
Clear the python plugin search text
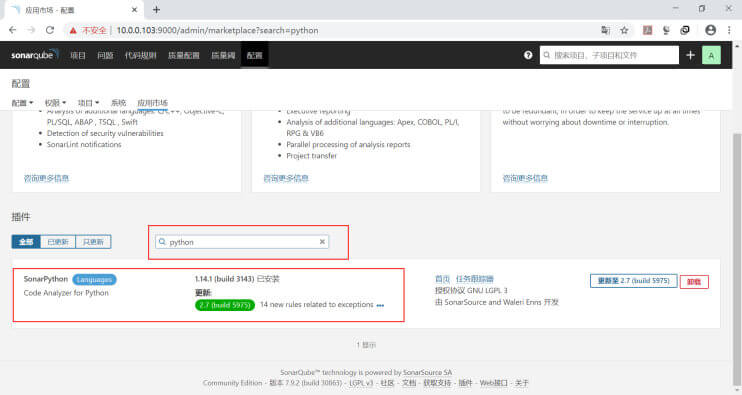click(322, 242)
